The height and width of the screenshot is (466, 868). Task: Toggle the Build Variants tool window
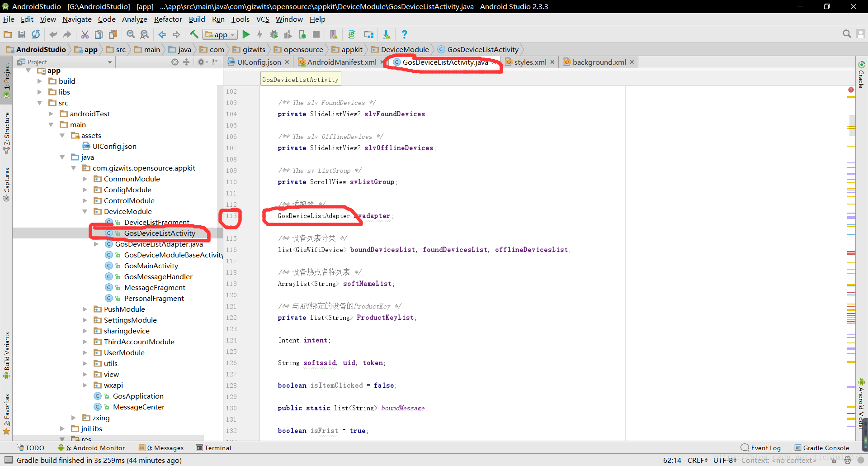coord(6,356)
